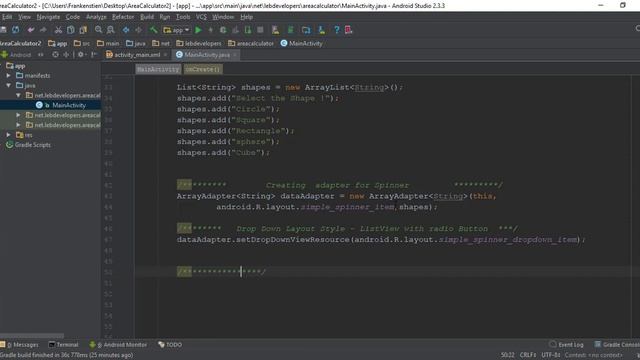Screen dimensions: 640x360
Task: Click the Attach debugger to process icon
Action: point(248,30)
